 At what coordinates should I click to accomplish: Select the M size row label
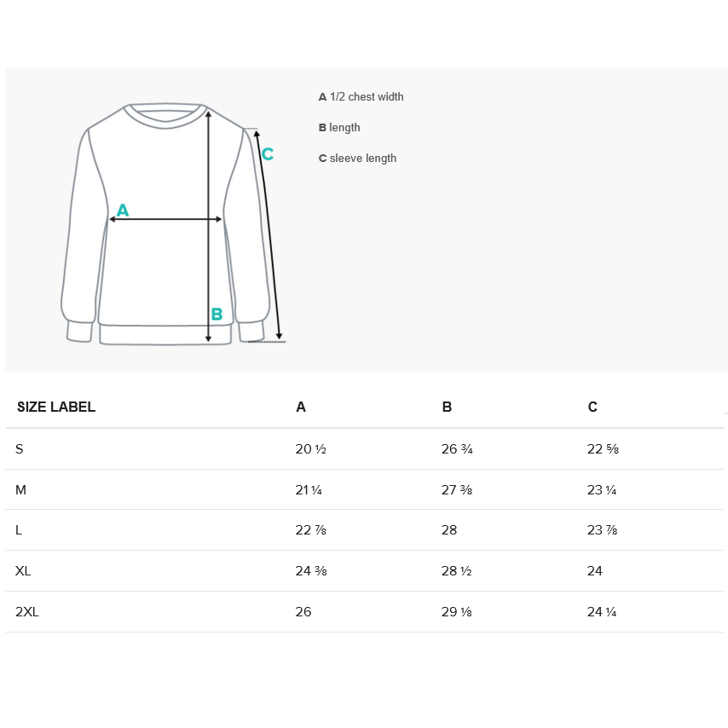click(20, 490)
